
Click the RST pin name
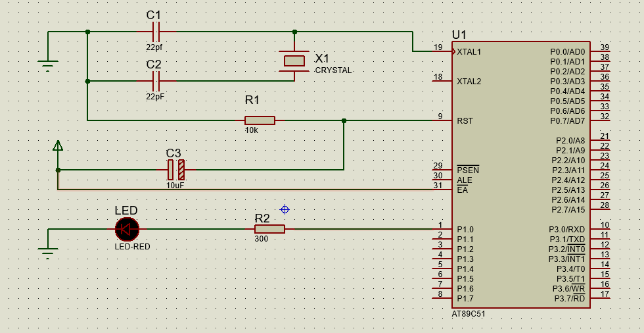(x=465, y=121)
